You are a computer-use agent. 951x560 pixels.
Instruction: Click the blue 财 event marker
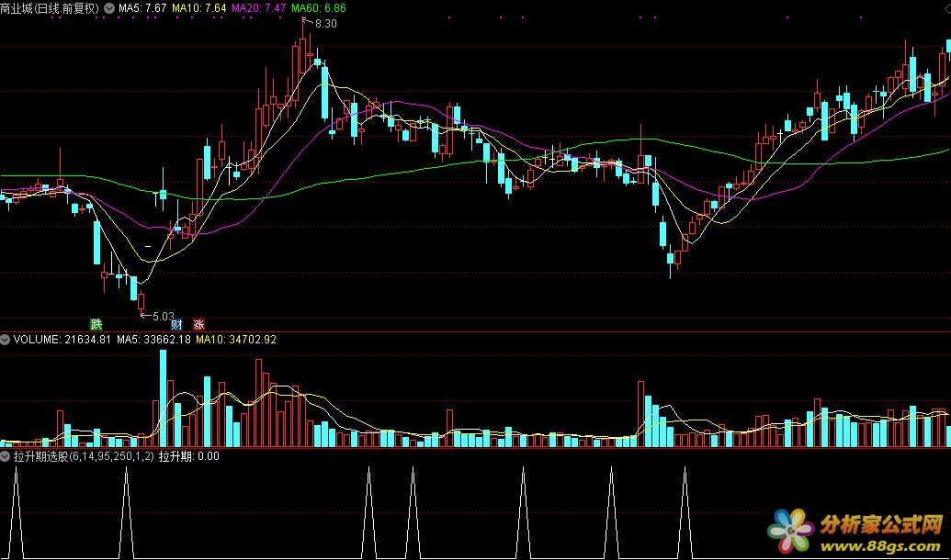177,324
